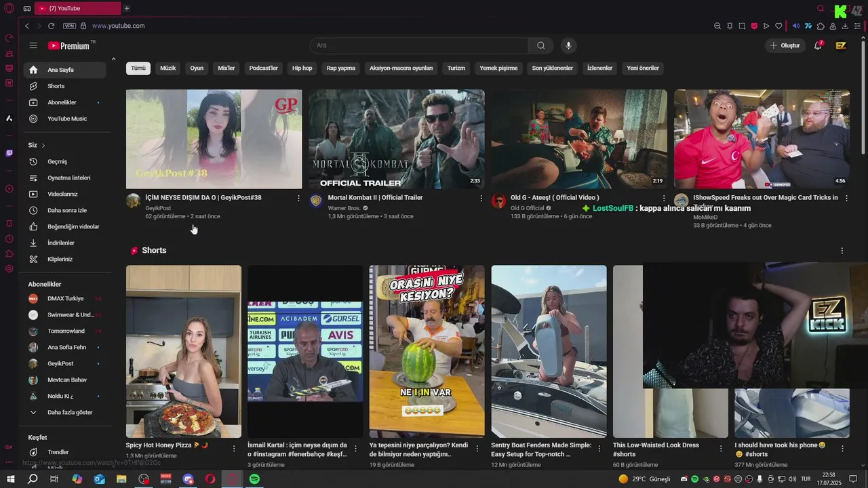
Task: Open YouTube Music from the sidebar
Action: tap(65, 119)
